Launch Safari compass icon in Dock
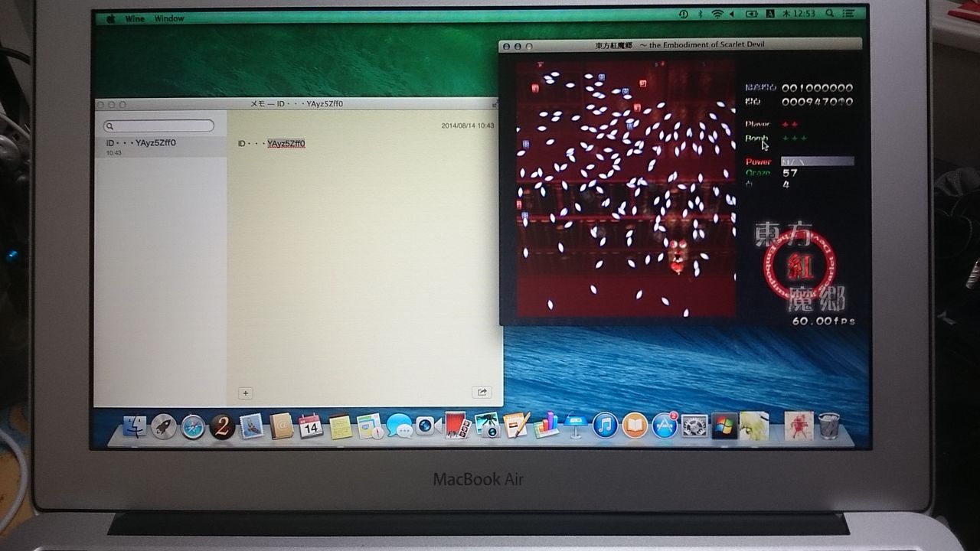 tap(193, 426)
